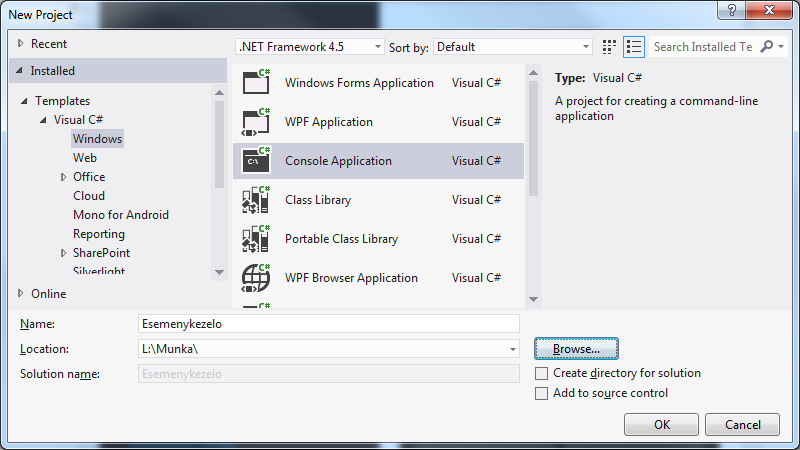This screenshot has height=450, width=800.
Task: Click the template list down arrow
Action: tap(533, 299)
